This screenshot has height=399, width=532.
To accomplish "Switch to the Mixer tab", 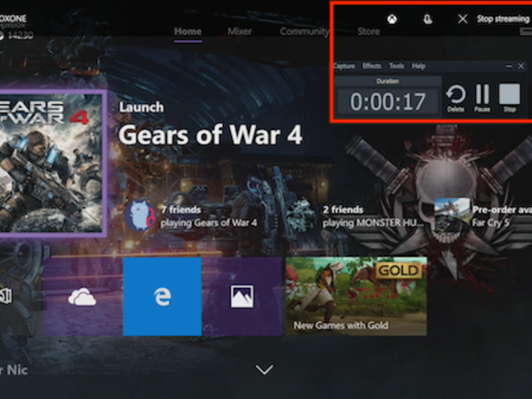I will click(x=239, y=31).
